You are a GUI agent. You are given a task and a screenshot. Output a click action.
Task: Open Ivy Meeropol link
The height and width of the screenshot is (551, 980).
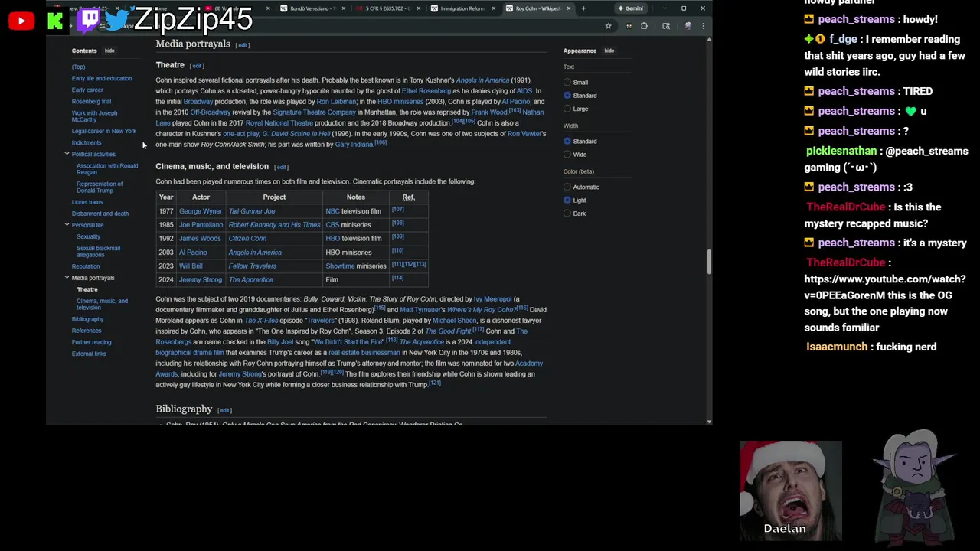(x=492, y=299)
